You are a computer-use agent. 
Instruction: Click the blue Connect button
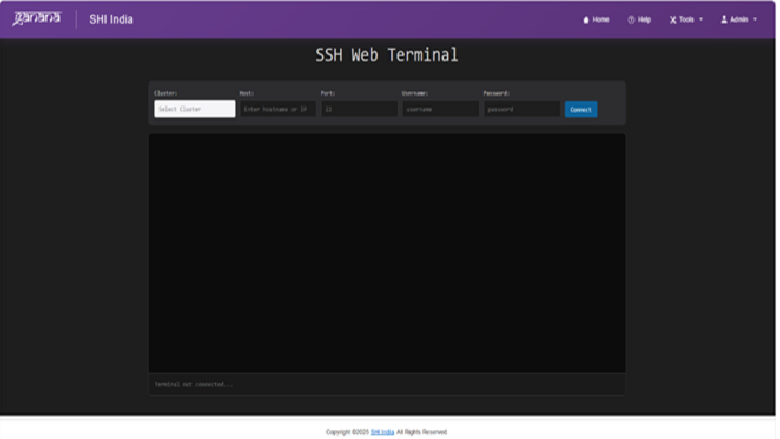coord(581,109)
